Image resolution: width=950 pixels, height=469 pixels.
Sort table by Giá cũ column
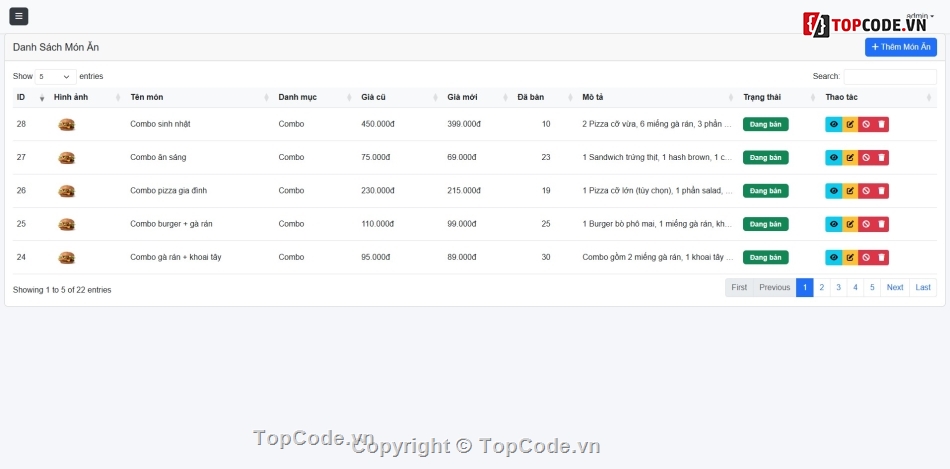399,98
